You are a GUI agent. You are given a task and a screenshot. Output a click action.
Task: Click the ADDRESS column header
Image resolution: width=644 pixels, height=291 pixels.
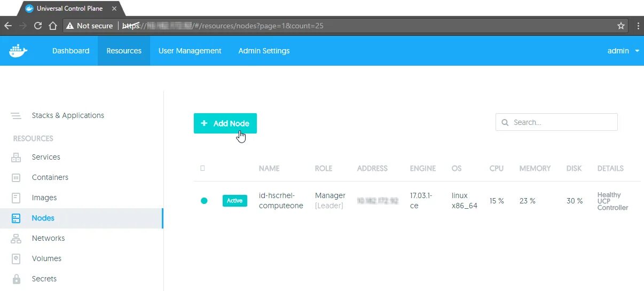click(x=372, y=168)
